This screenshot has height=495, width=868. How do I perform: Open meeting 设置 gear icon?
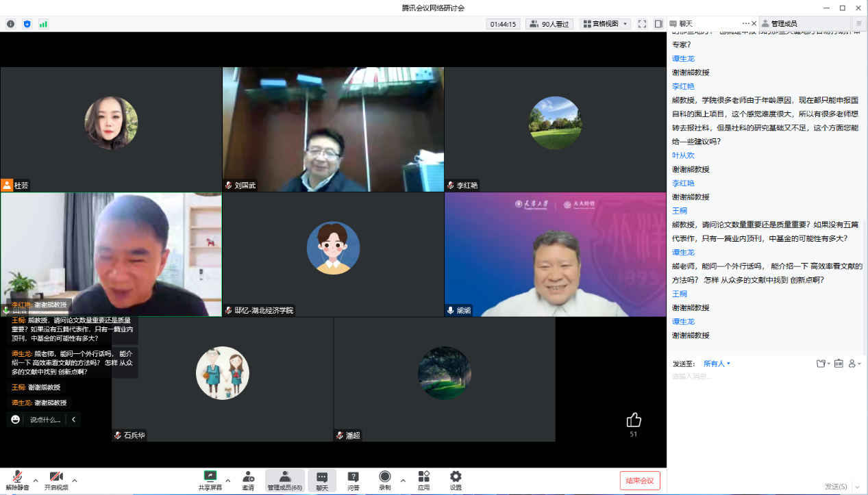pyautogui.click(x=456, y=480)
